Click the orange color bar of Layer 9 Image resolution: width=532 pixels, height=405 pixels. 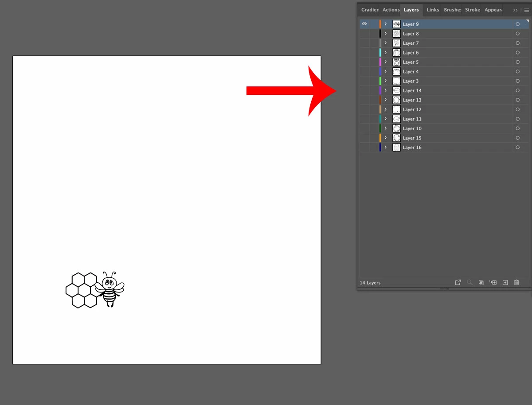pyautogui.click(x=380, y=24)
